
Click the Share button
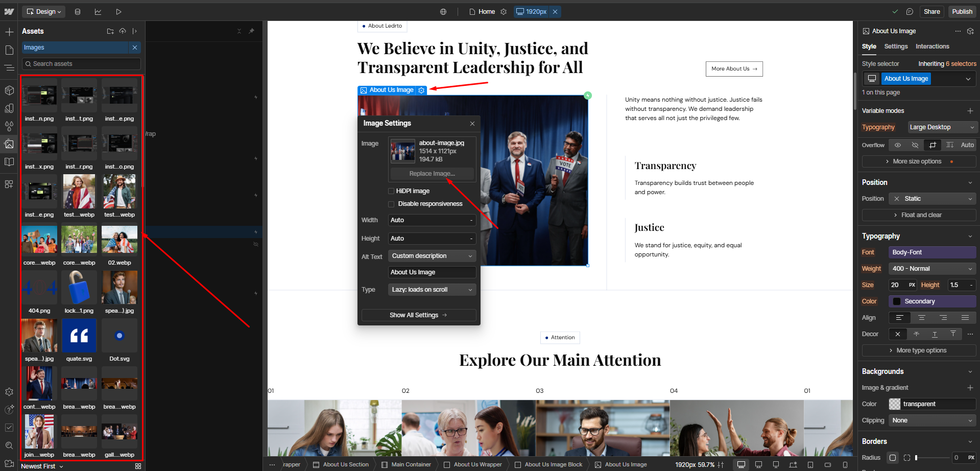coord(931,12)
